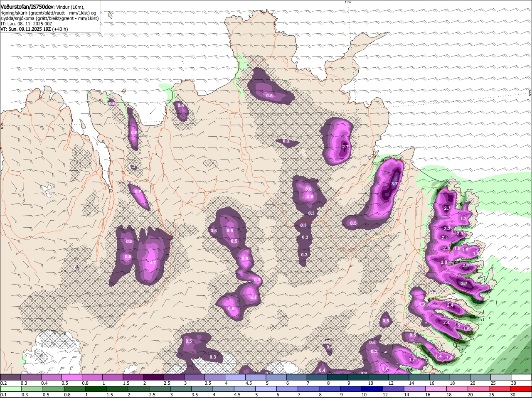Click the 2.9 snowfall value on the map
532x398 pixels.
click(465, 265)
